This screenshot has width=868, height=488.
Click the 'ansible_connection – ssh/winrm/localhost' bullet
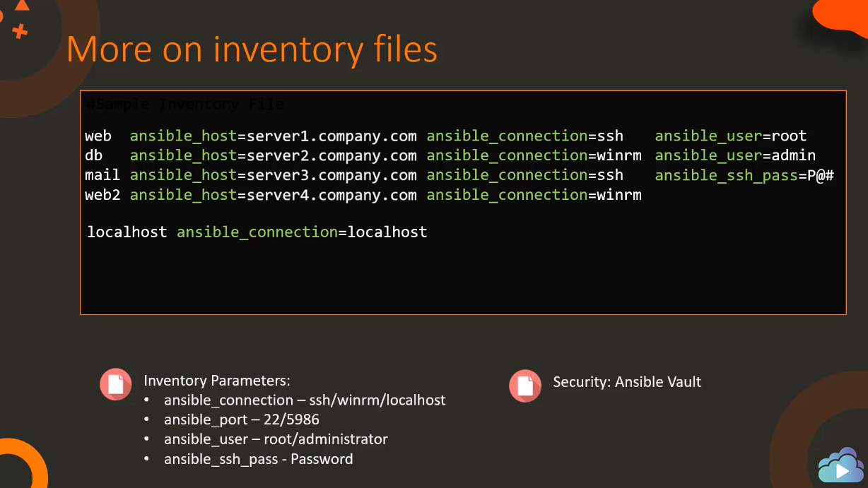coord(305,400)
